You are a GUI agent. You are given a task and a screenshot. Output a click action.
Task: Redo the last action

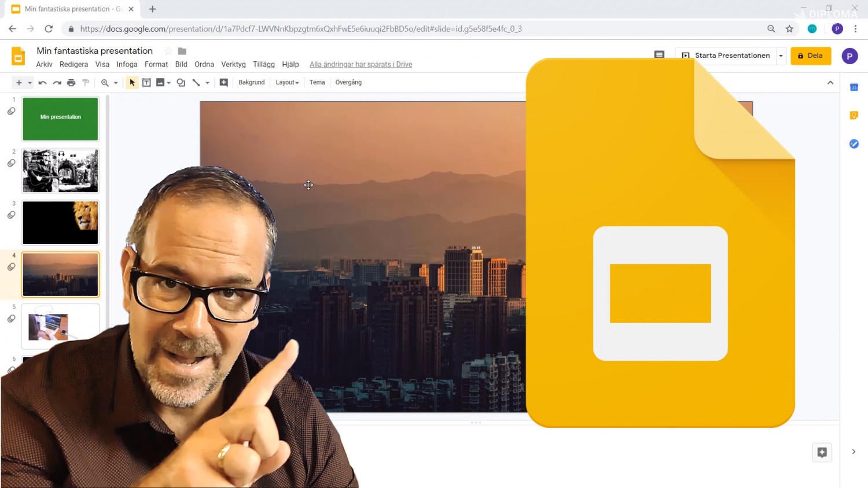pyautogui.click(x=57, y=83)
